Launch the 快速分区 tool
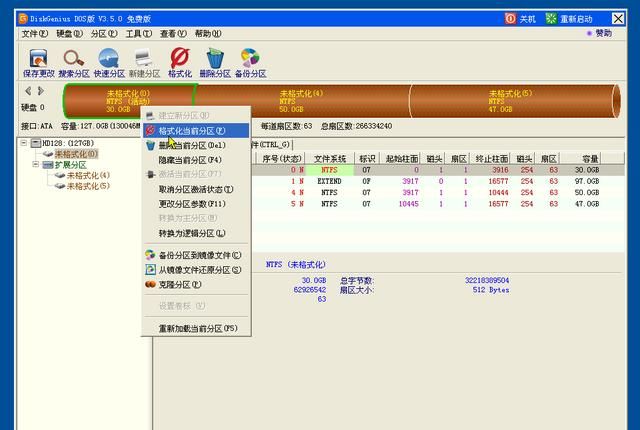640x430 pixels. click(109, 62)
